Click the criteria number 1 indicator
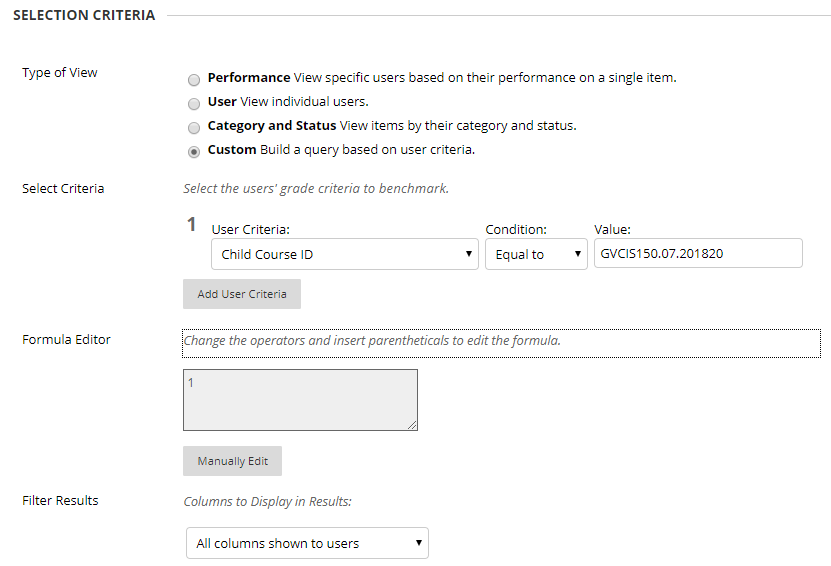Image resolution: width=831 pixels, height=566 pixels. coord(192,225)
